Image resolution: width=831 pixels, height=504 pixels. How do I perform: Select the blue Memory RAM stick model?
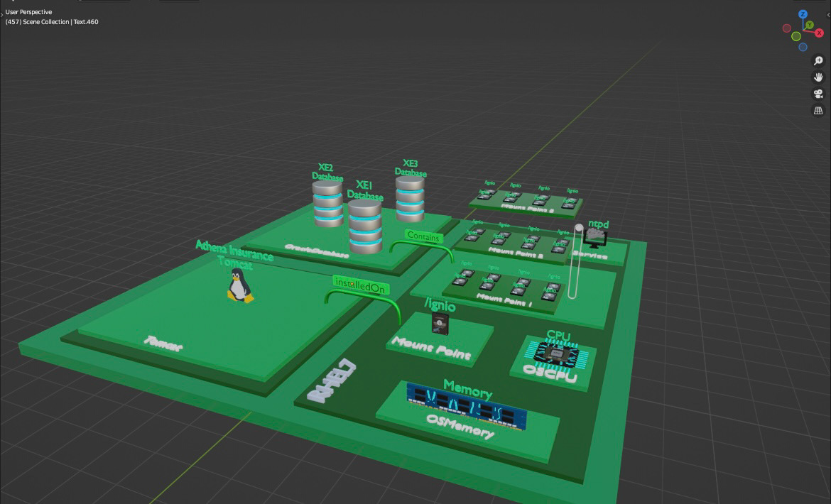pyautogui.click(x=467, y=406)
